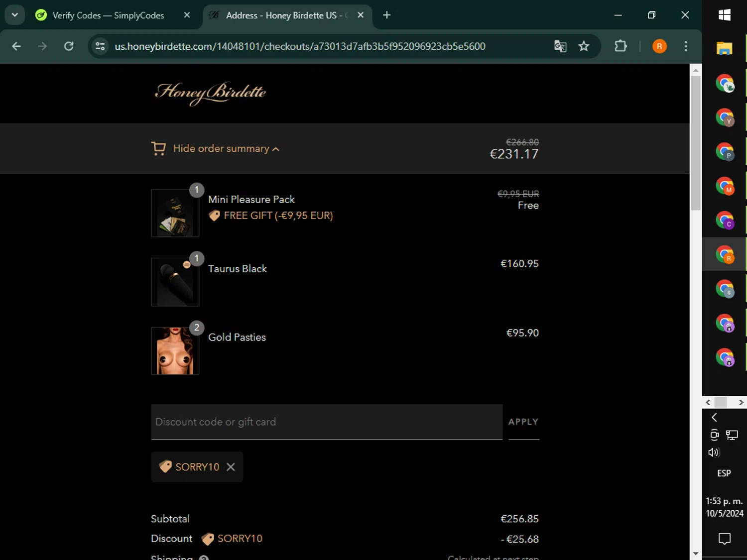The width and height of the screenshot is (747, 560).
Task: Open Chrome with the M profile in taskbar
Action: (x=725, y=186)
